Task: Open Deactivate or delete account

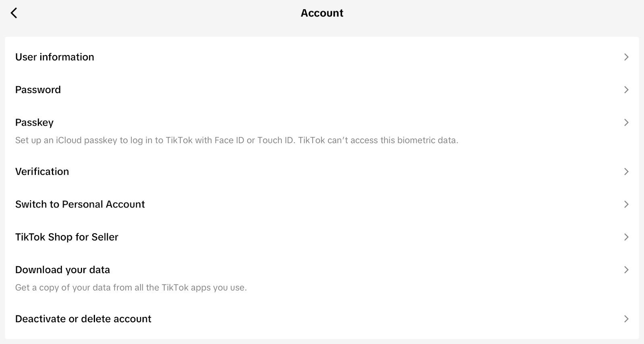Action: pos(83,319)
